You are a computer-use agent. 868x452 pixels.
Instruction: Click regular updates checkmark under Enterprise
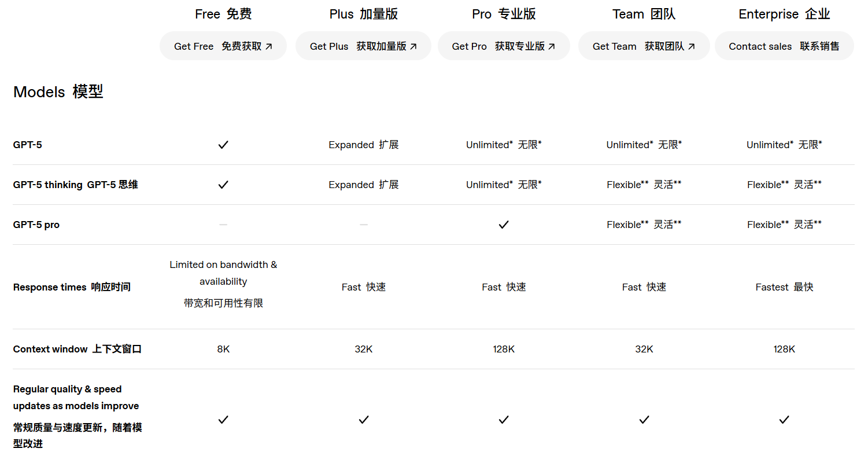tap(784, 420)
